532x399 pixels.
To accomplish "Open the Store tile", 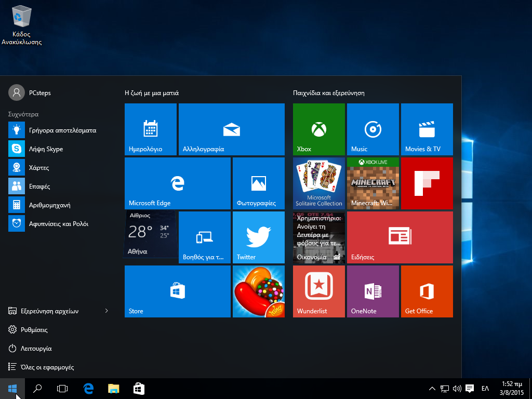I will point(177,291).
